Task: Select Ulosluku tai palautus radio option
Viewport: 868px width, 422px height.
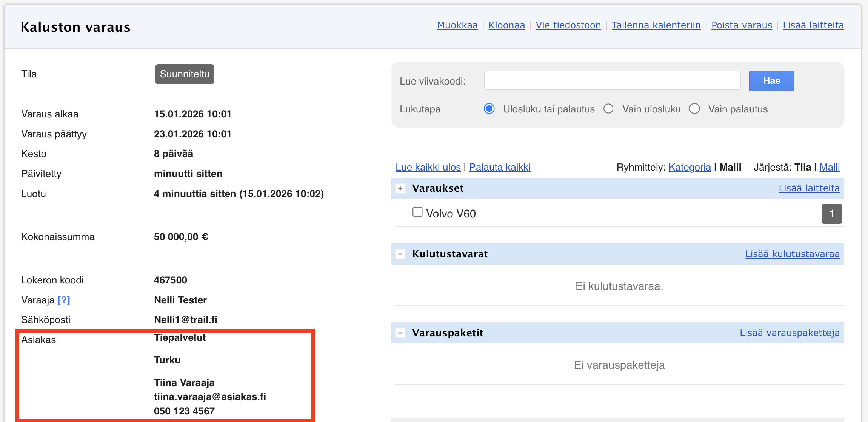Action: click(x=489, y=109)
